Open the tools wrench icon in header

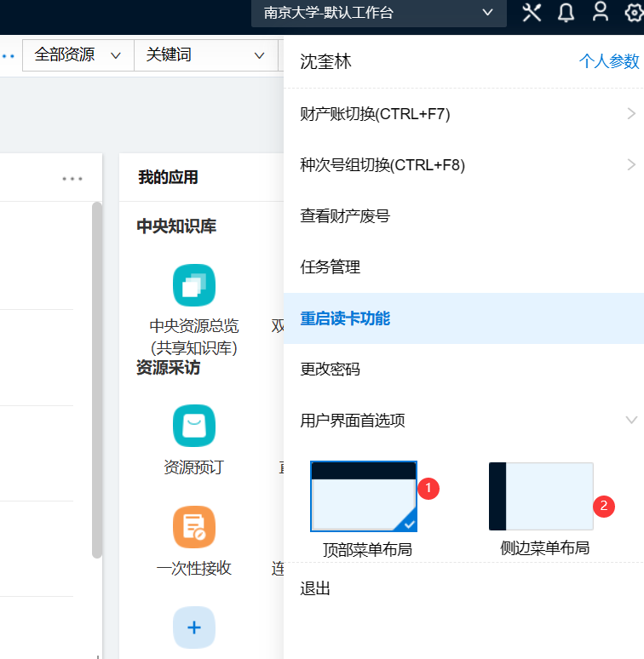click(532, 13)
